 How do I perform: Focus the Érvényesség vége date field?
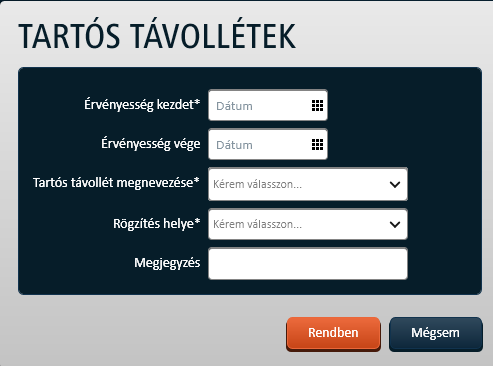(x=268, y=144)
